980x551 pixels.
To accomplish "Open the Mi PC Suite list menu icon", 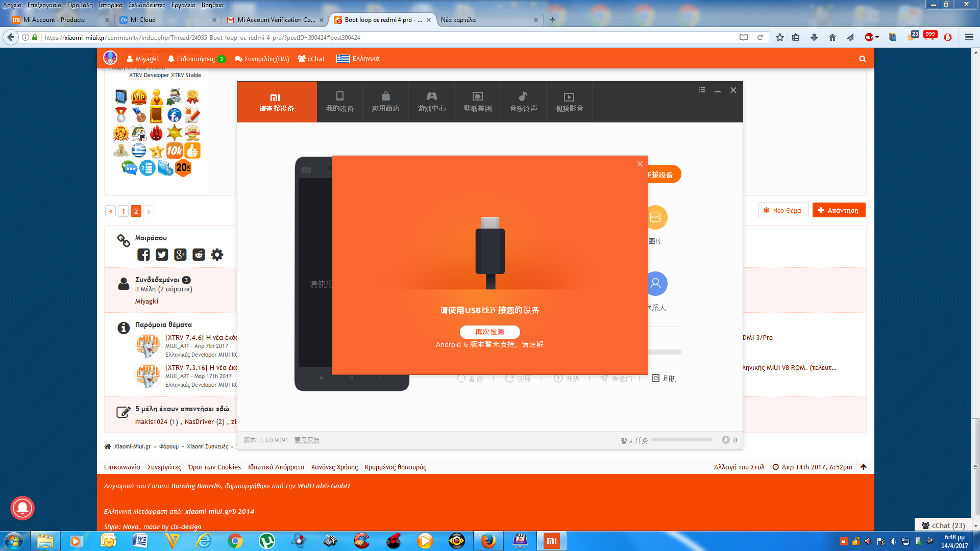I will pyautogui.click(x=702, y=90).
